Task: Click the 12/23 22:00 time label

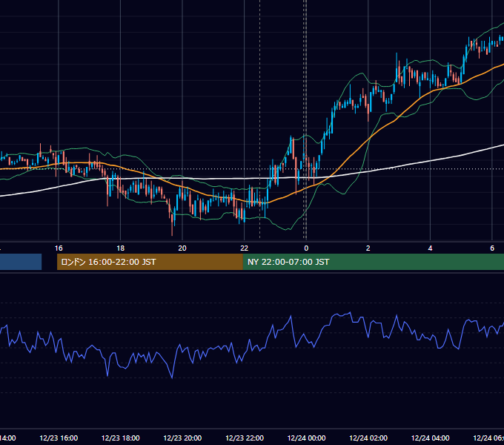Action: pos(245,438)
